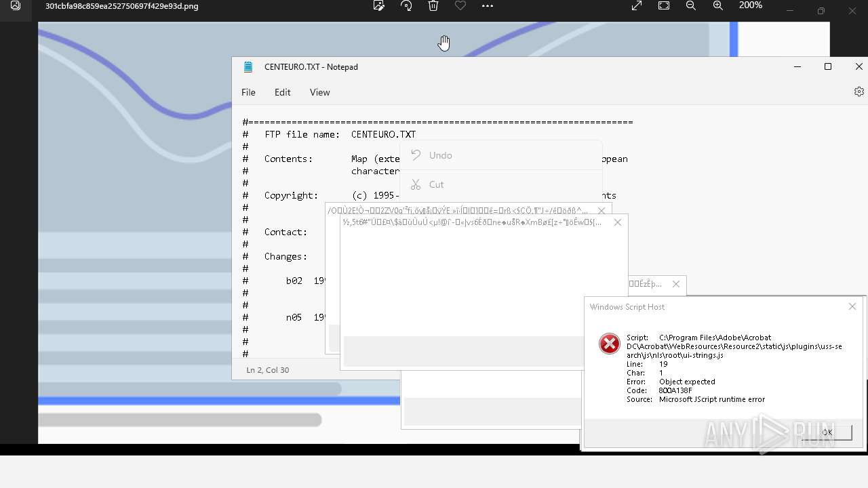868x488 pixels.
Task: Open the See more three-dots menu
Action: tap(488, 6)
